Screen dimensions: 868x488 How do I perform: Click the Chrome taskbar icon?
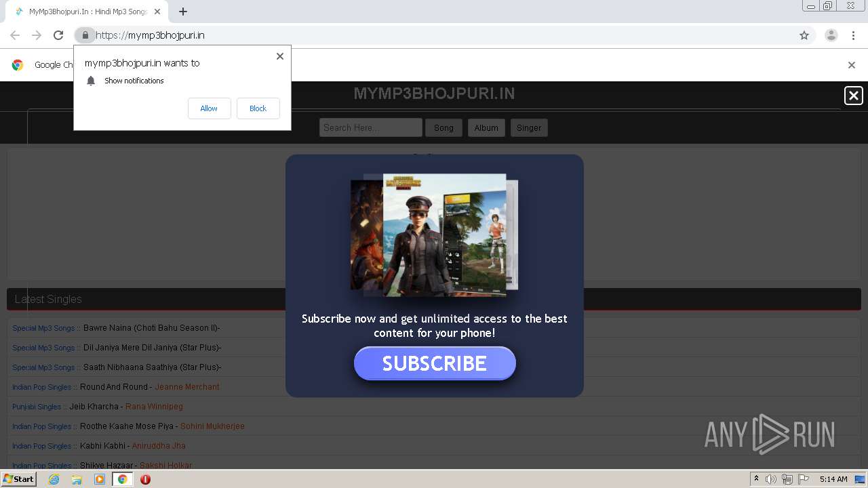pyautogui.click(x=122, y=479)
